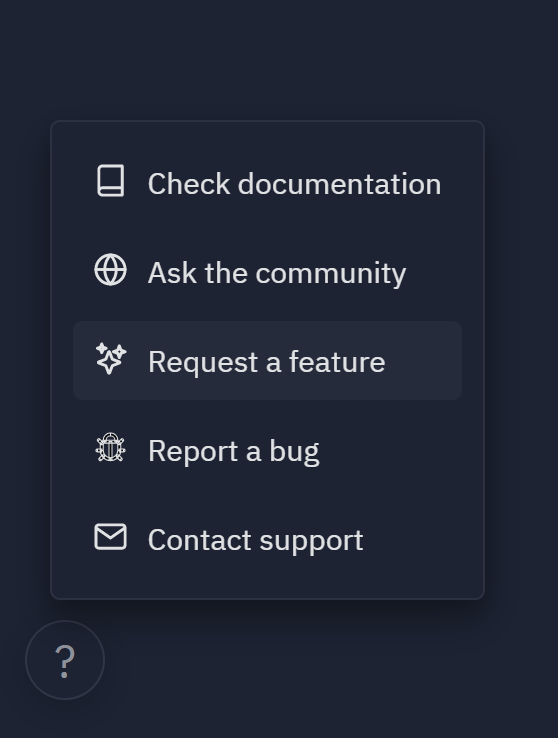The width and height of the screenshot is (558, 738).
Task: Submit a bug report from help menu
Action: click(x=234, y=451)
